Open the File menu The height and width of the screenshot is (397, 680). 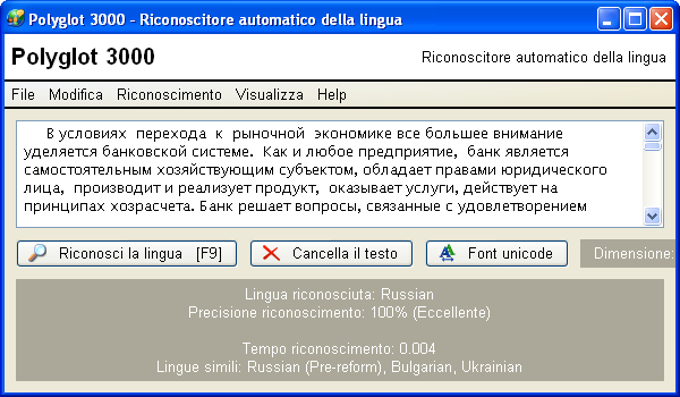tap(23, 95)
